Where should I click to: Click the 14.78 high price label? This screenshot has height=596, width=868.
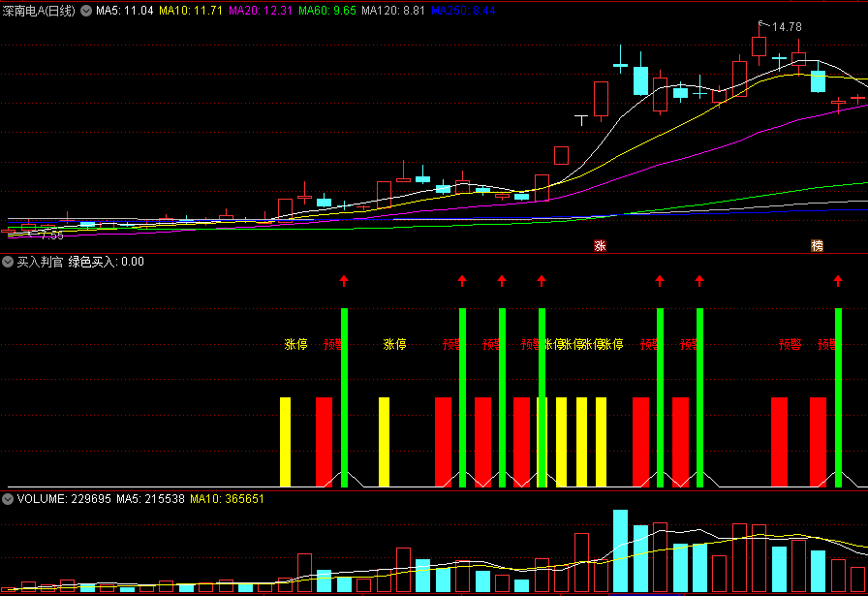click(x=787, y=27)
